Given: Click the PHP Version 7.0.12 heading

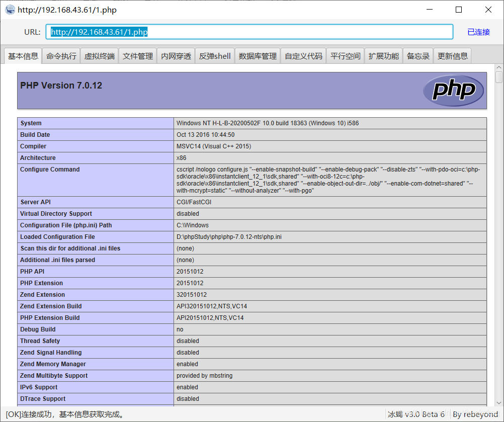Looking at the screenshot, I should (61, 86).
